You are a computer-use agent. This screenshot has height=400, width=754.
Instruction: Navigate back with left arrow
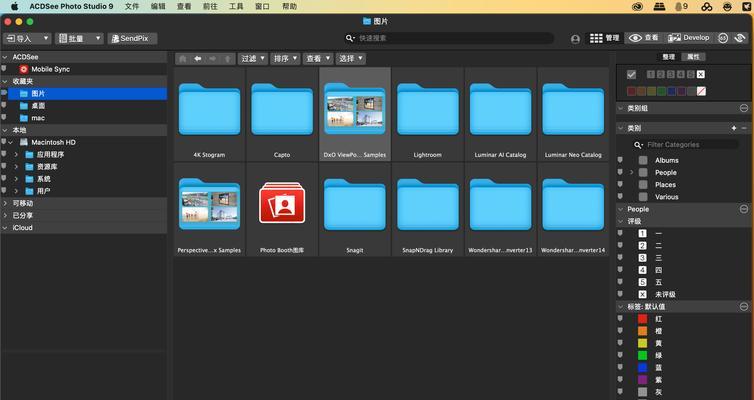tap(198, 59)
